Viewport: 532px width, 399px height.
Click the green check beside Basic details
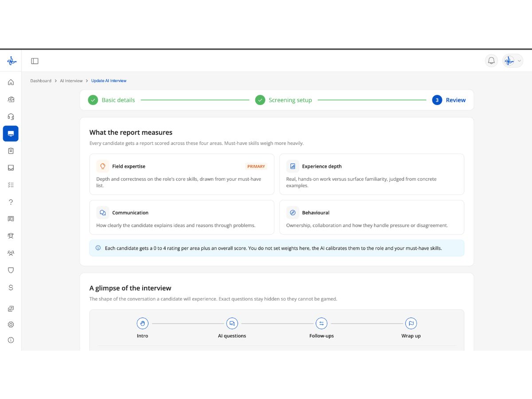coord(93,100)
